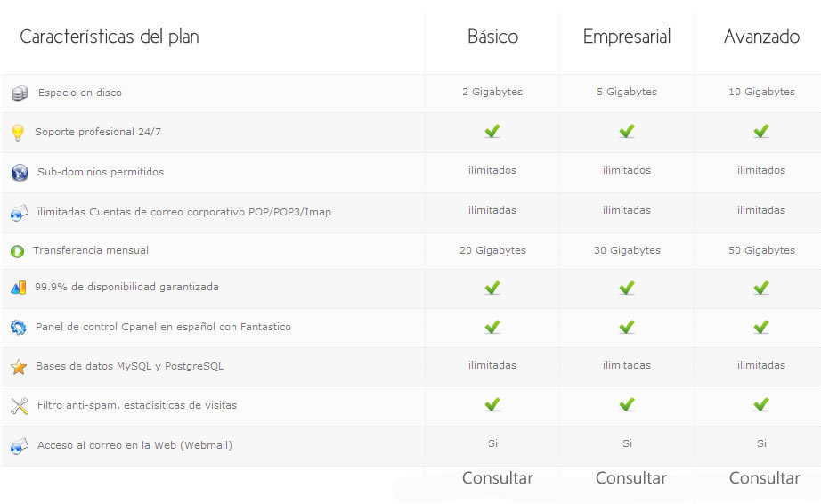The height and width of the screenshot is (504, 821).
Task: Select the Básico plan column header
Action: tap(492, 37)
